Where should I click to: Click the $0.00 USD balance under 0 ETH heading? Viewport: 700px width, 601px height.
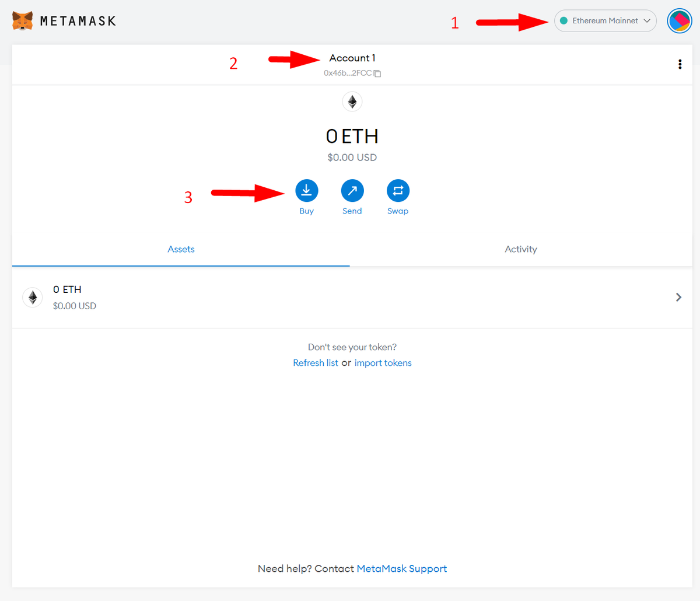coord(352,158)
